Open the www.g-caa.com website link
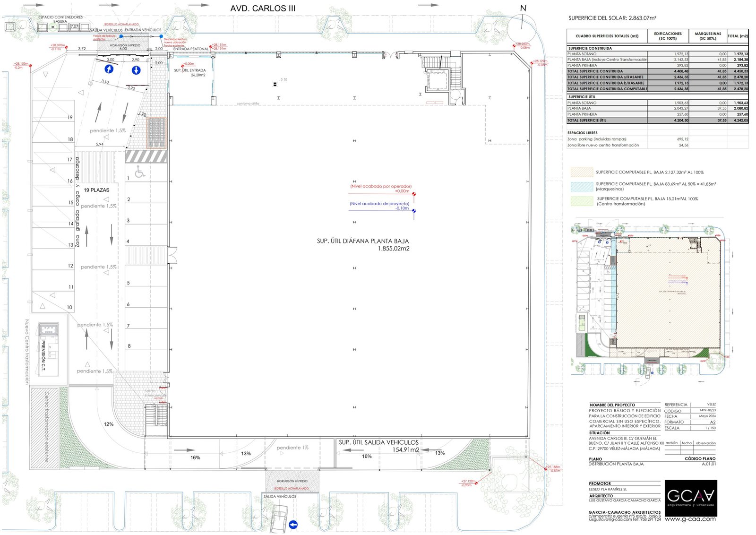Screen dimensions: 756x535 690,519
